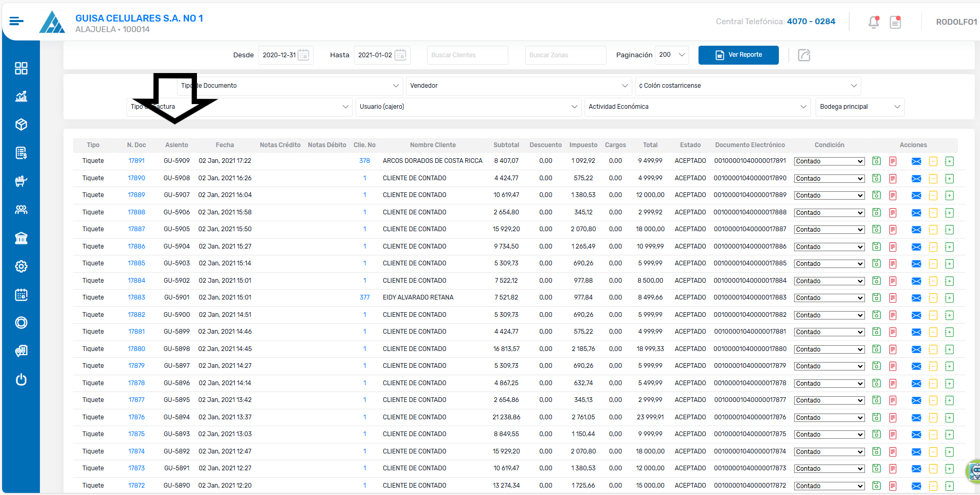This screenshot has width=980, height=495.
Task: Click the green save icon for document 17875
Action: coord(877,435)
